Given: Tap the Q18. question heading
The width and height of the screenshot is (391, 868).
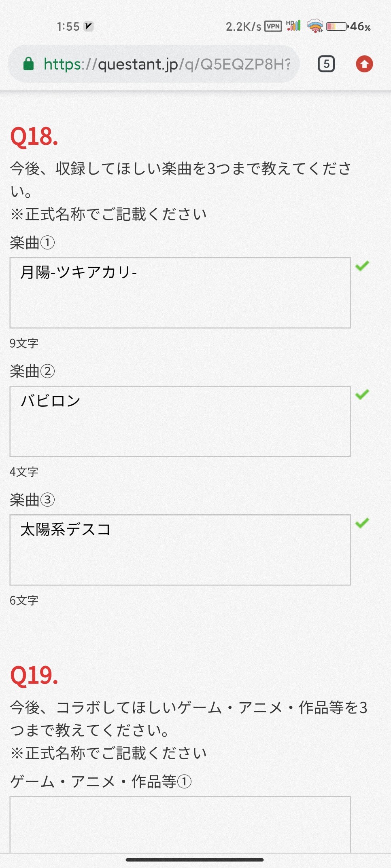Looking at the screenshot, I should click(34, 137).
